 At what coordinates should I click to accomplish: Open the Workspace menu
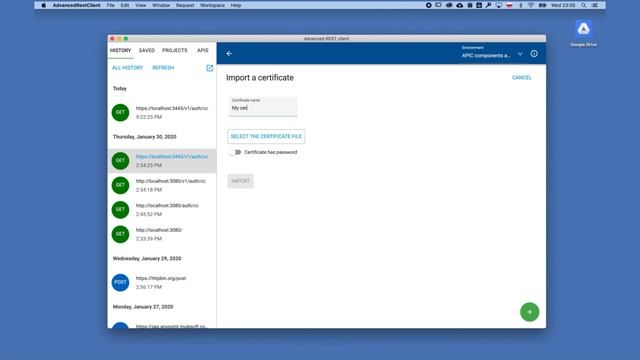212,5
